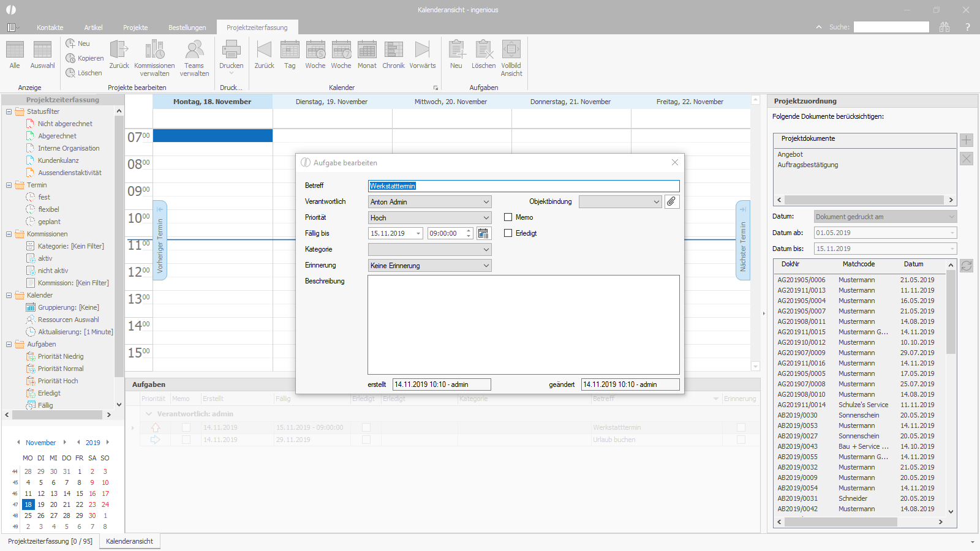The height and width of the screenshot is (551, 980).
Task: Click the Betreff input field
Action: [x=524, y=186]
